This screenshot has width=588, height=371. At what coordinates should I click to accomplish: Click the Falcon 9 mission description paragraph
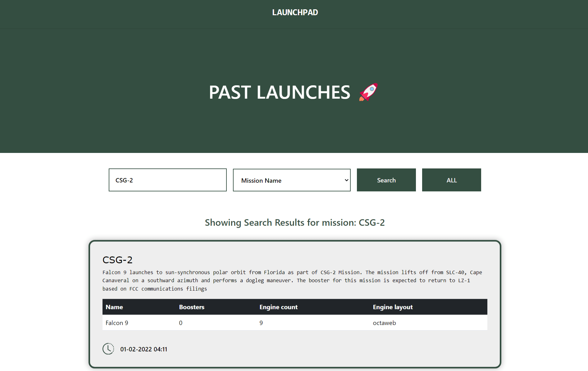292,280
